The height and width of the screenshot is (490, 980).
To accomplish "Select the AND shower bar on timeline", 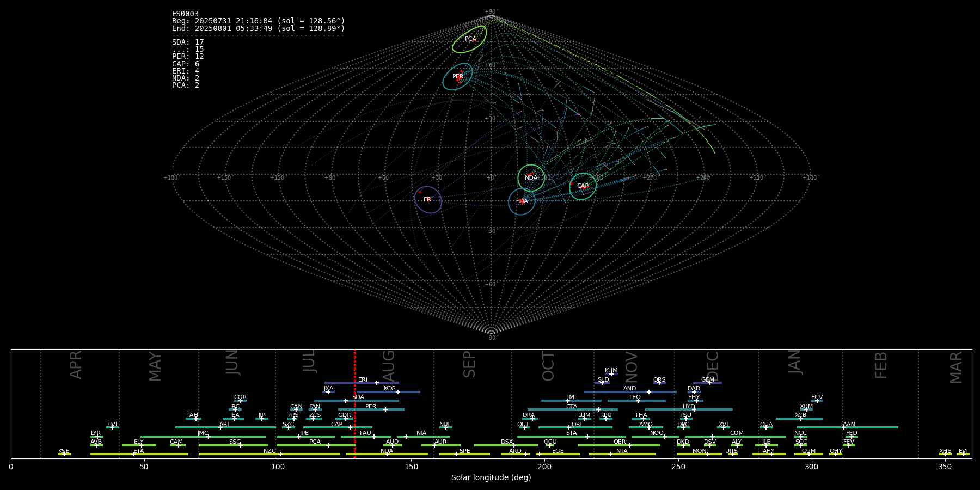I will [x=630, y=392].
